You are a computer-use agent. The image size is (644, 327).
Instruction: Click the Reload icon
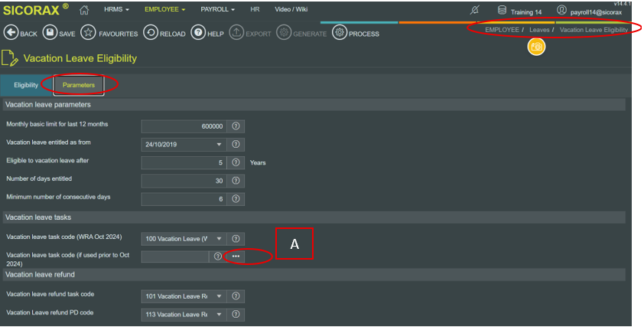(151, 32)
